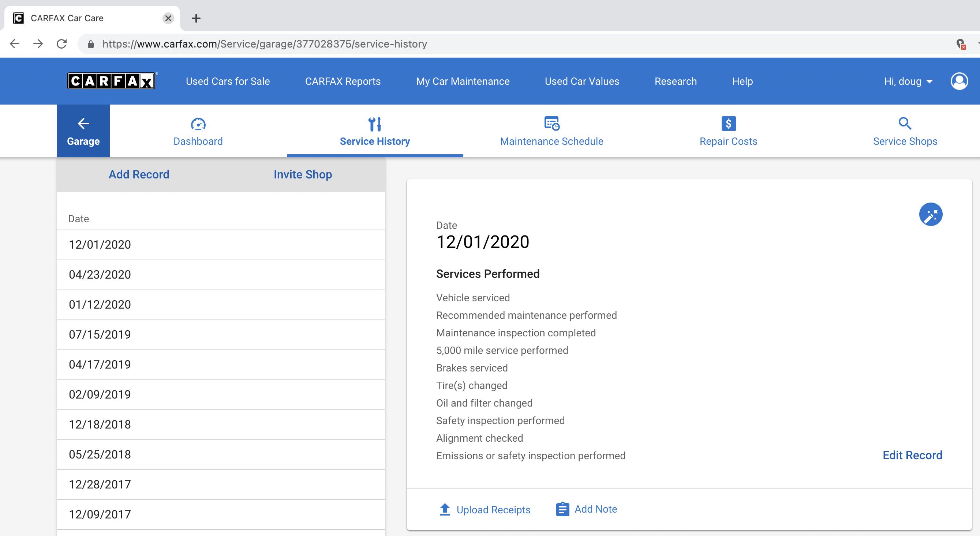Click the Service Shops magnifier icon
Screen dimensions: 980x536
click(x=905, y=124)
